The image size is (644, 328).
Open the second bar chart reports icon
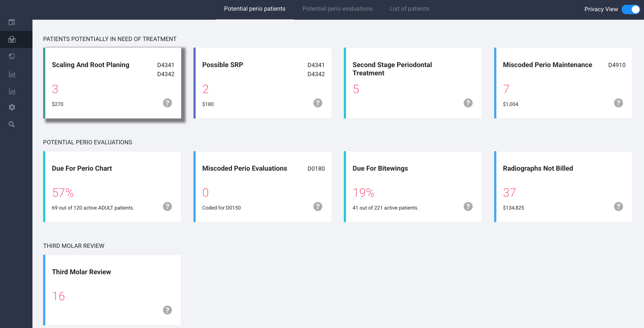pos(12,91)
